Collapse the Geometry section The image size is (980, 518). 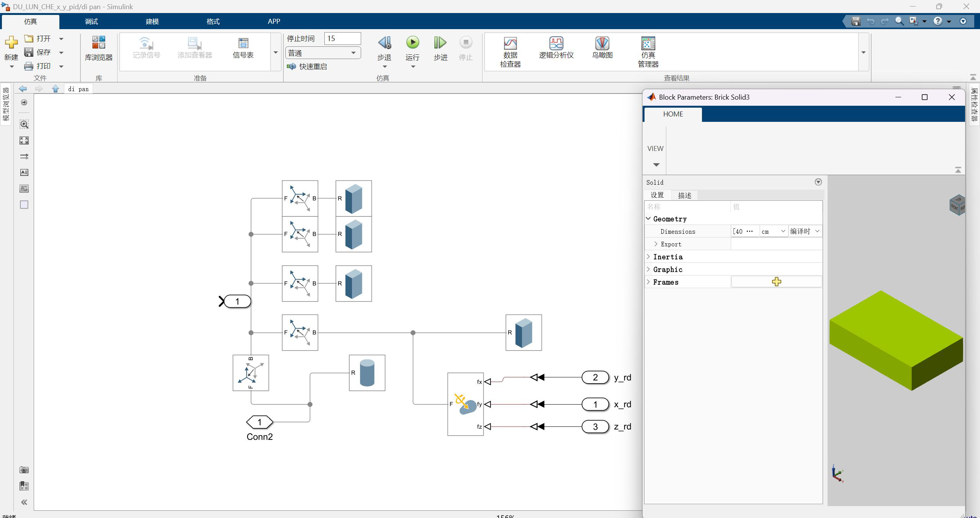[648, 219]
